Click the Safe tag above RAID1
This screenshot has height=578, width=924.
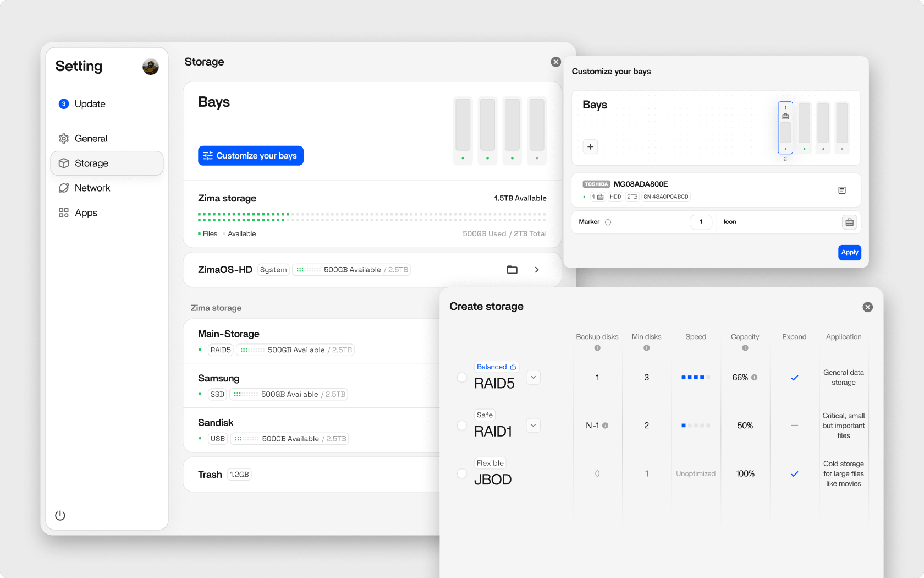click(x=485, y=415)
